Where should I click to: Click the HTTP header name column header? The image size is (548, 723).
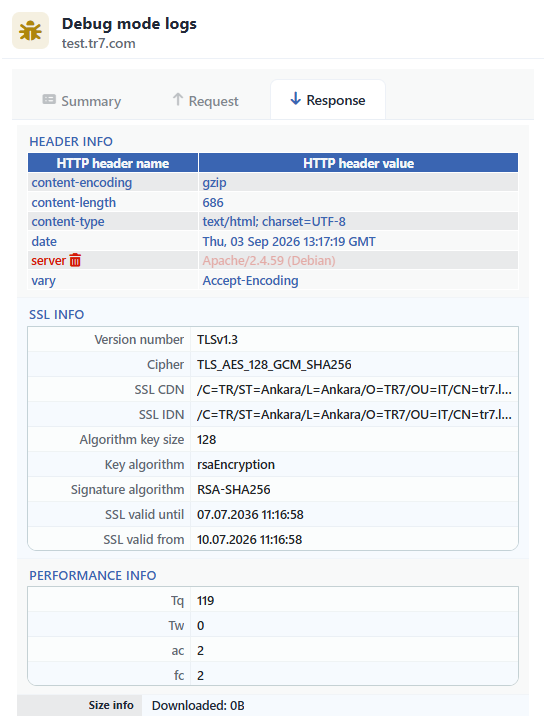click(x=113, y=163)
